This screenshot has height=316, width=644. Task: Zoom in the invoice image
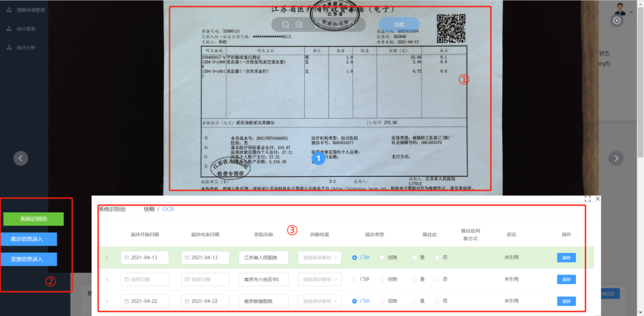299,25
